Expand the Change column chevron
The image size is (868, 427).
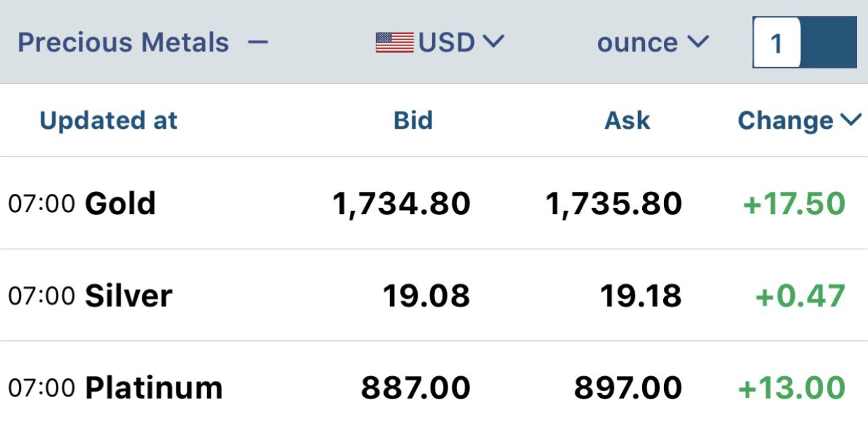(x=850, y=120)
